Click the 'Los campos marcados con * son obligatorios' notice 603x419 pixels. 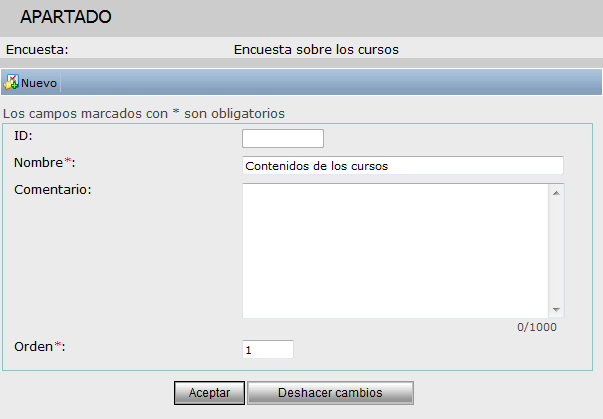pyautogui.click(x=144, y=114)
